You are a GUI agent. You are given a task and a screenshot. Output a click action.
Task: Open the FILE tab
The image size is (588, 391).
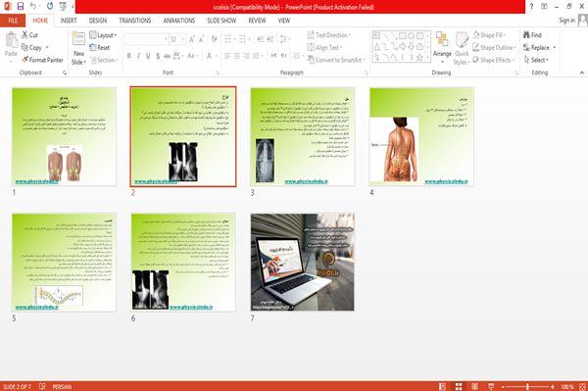coord(13,21)
